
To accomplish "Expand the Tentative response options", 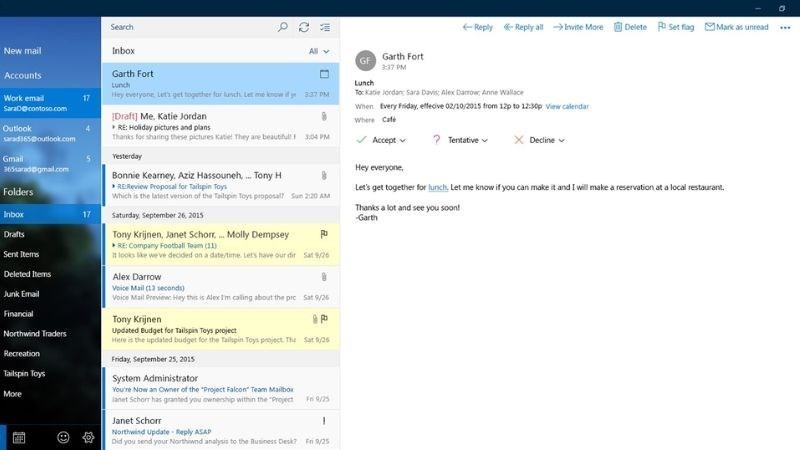I will pos(485,140).
